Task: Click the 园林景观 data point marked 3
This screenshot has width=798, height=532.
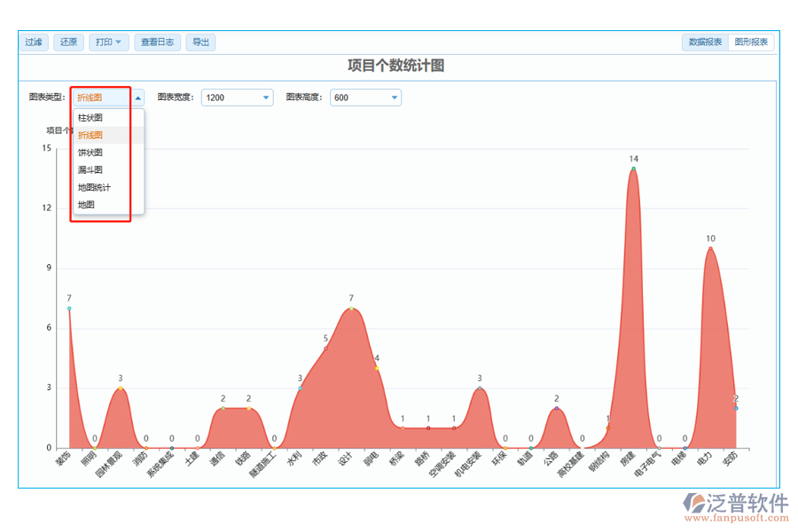Action: [121, 387]
